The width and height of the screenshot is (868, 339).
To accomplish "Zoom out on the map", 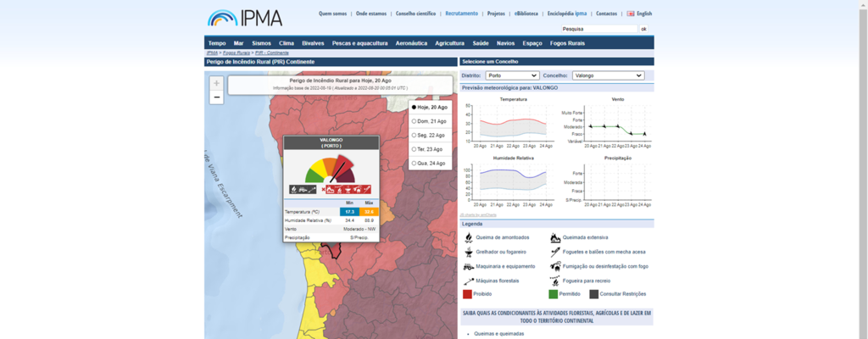I will [x=217, y=97].
